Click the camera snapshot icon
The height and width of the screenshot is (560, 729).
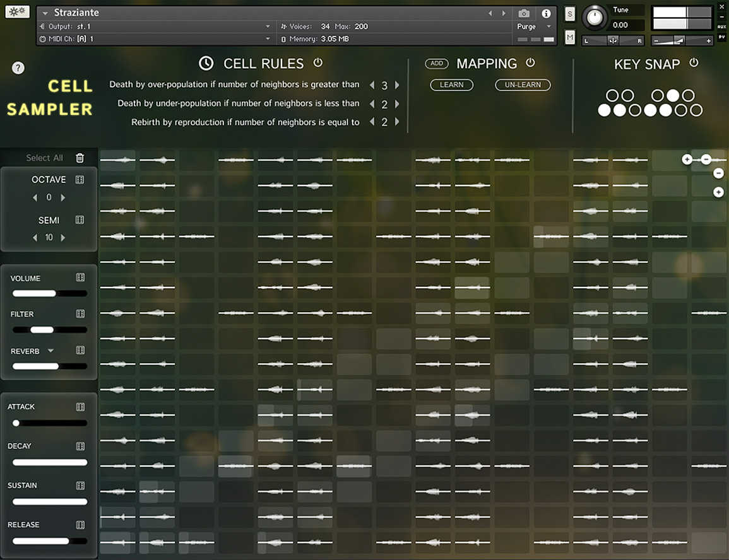(x=524, y=13)
